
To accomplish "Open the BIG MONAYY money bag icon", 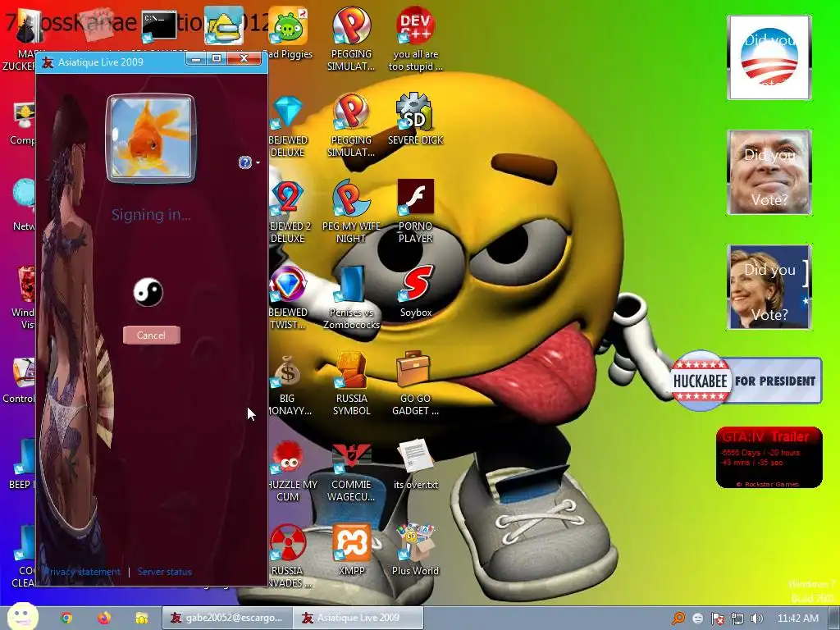I will (288, 384).
